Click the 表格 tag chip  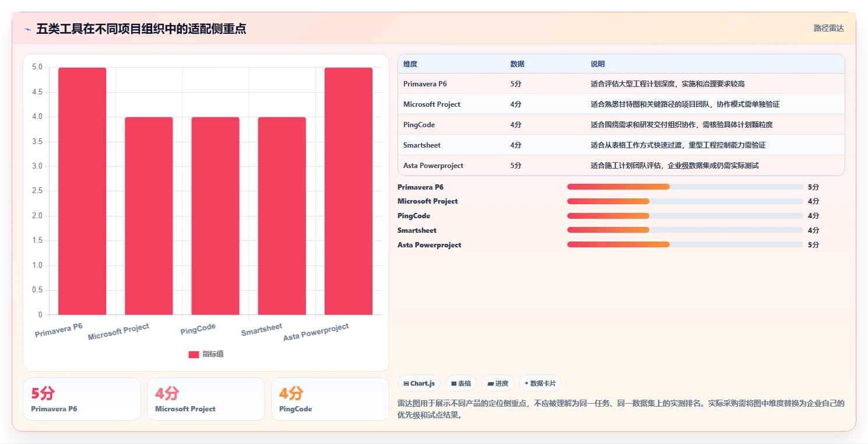pos(461,383)
